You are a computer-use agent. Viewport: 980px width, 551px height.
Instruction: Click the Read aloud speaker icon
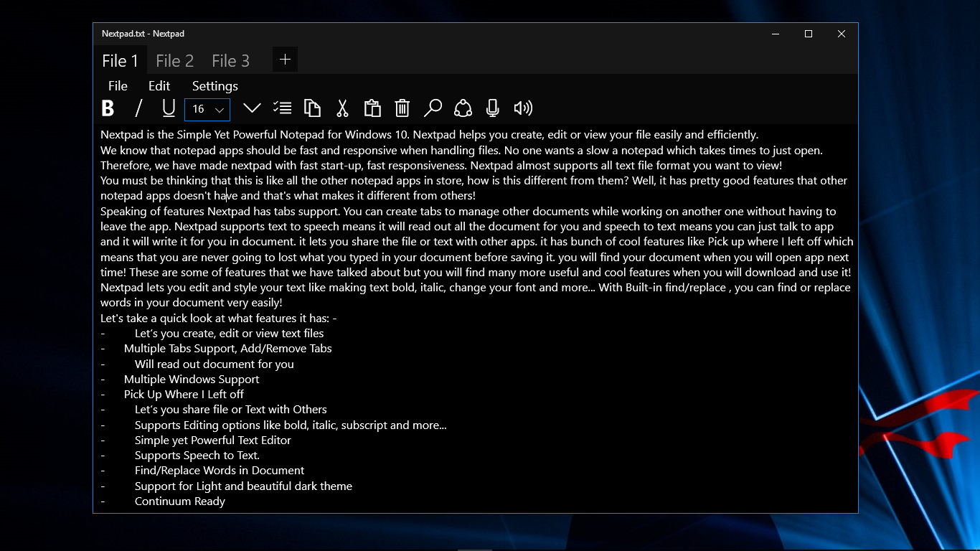click(523, 108)
